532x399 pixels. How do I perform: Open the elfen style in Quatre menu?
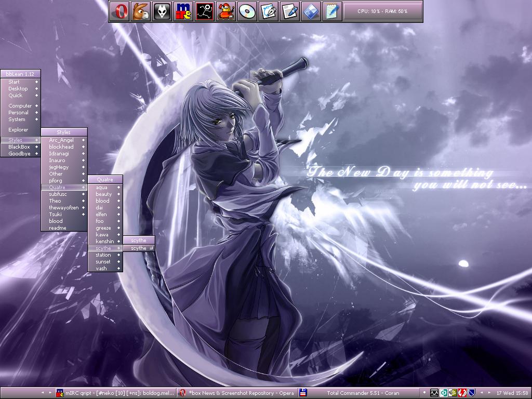105,215
